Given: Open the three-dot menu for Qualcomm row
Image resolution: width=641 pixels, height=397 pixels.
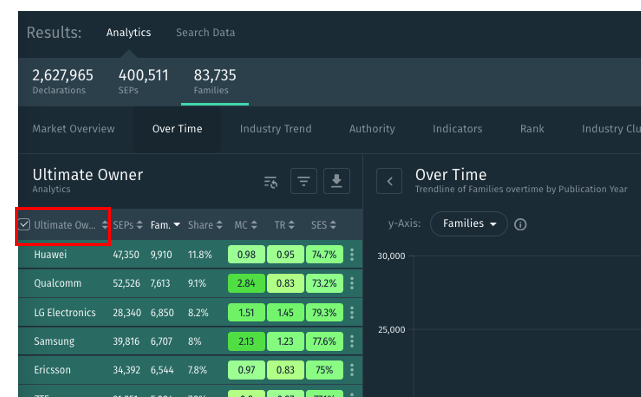Looking at the screenshot, I should pos(352,283).
